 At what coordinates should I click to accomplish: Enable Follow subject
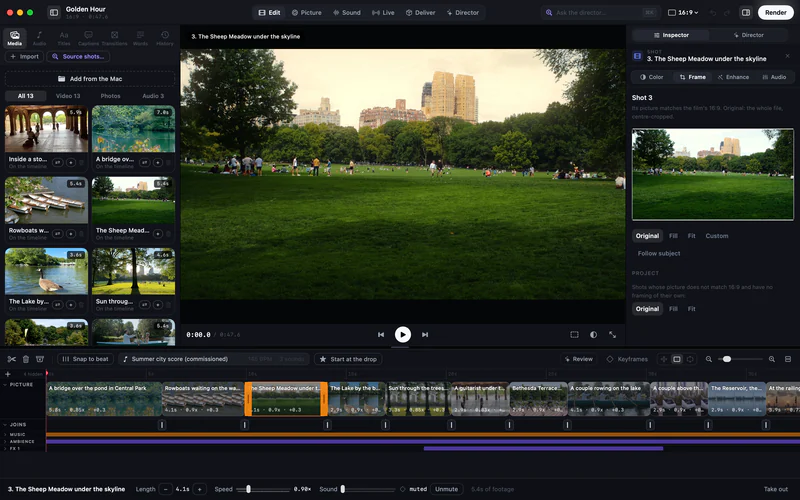coord(659,253)
